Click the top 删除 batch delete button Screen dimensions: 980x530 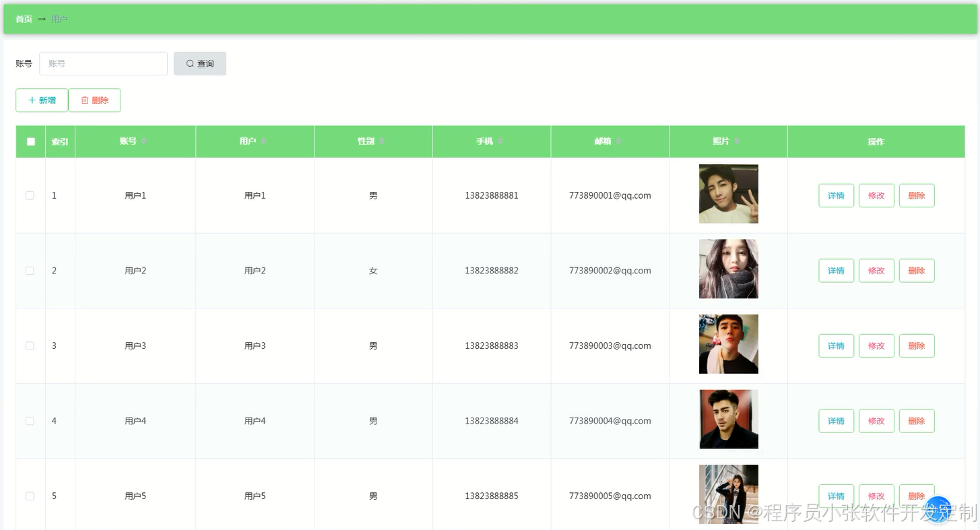click(x=94, y=100)
